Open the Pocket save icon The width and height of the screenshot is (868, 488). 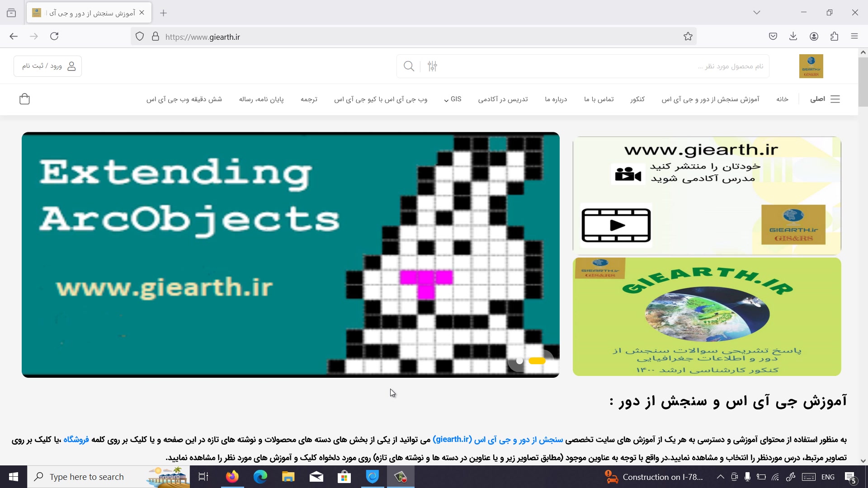[x=773, y=37]
